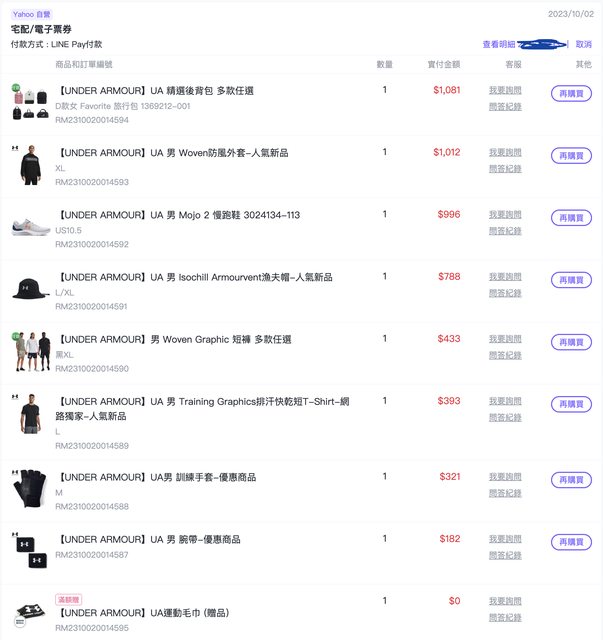Screen dimensions: 603x640
Task: Click 我要詢問 for the windbreaker jacket
Action: (x=505, y=152)
